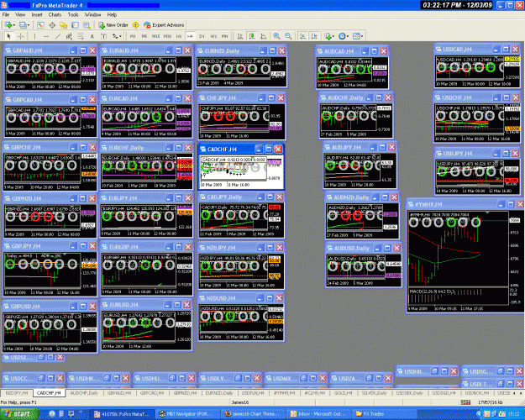
Task: Open the Data Window toolbar icon
Action: (52, 25)
